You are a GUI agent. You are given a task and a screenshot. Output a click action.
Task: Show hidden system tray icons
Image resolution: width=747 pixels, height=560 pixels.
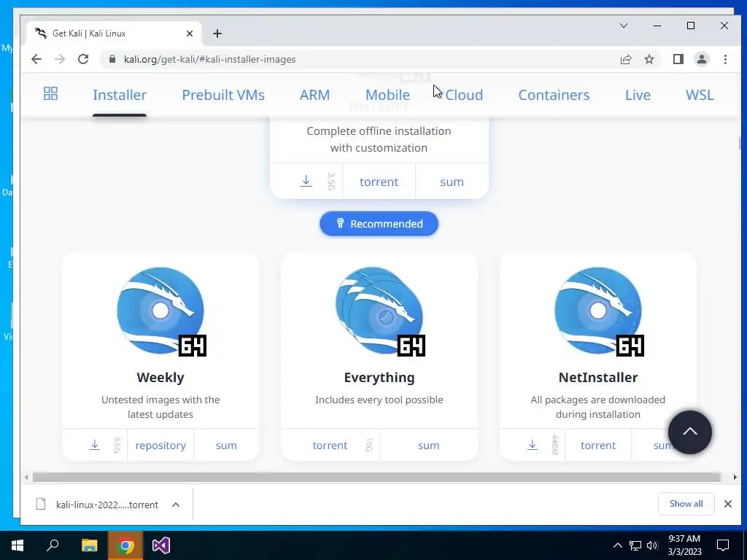(x=617, y=545)
